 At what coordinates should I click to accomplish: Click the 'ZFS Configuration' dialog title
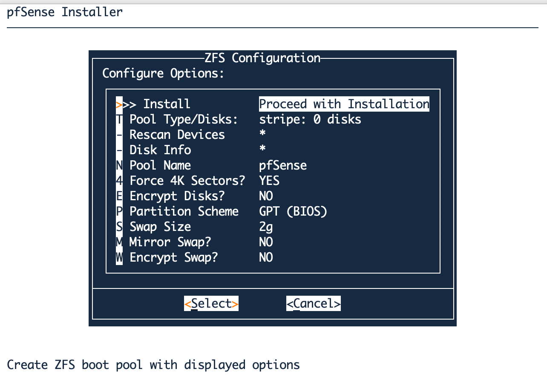tap(262, 58)
